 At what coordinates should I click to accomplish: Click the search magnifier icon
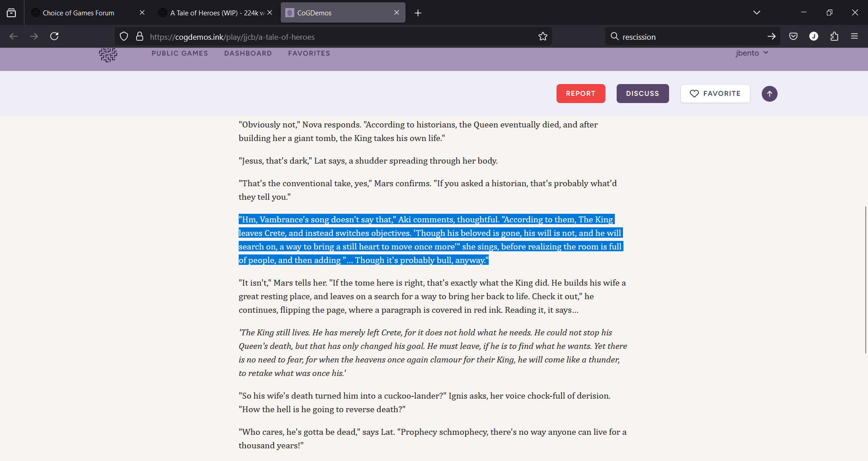(614, 36)
